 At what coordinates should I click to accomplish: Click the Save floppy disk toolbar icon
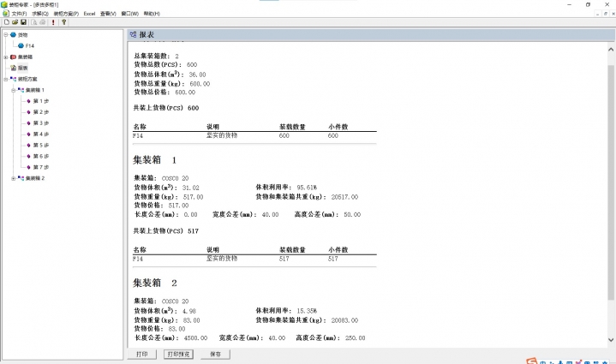point(23,22)
